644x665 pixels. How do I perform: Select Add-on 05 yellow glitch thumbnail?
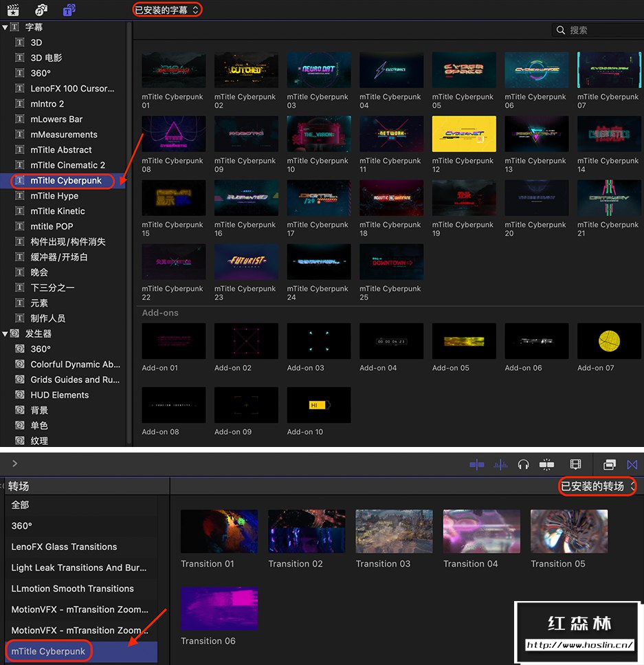(464, 341)
